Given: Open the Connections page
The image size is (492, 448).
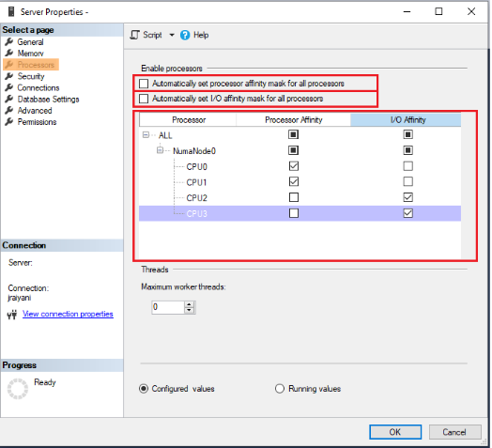Looking at the screenshot, I should point(38,87).
